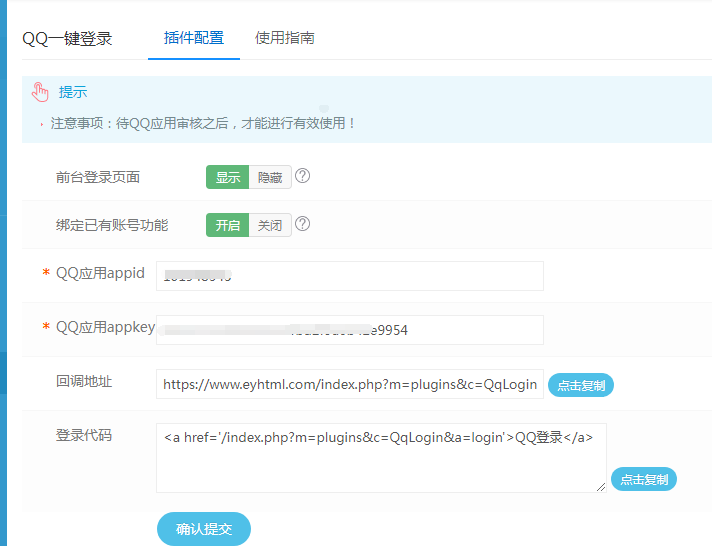Open the 使用指南 tab
712x546 pixels.
click(x=285, y=38)
